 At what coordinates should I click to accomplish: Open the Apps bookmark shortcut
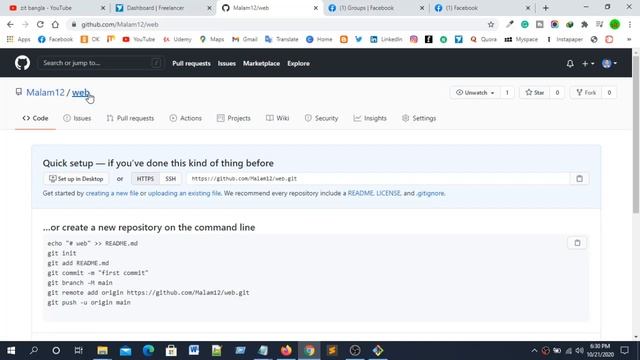click(x=19, y=39)
